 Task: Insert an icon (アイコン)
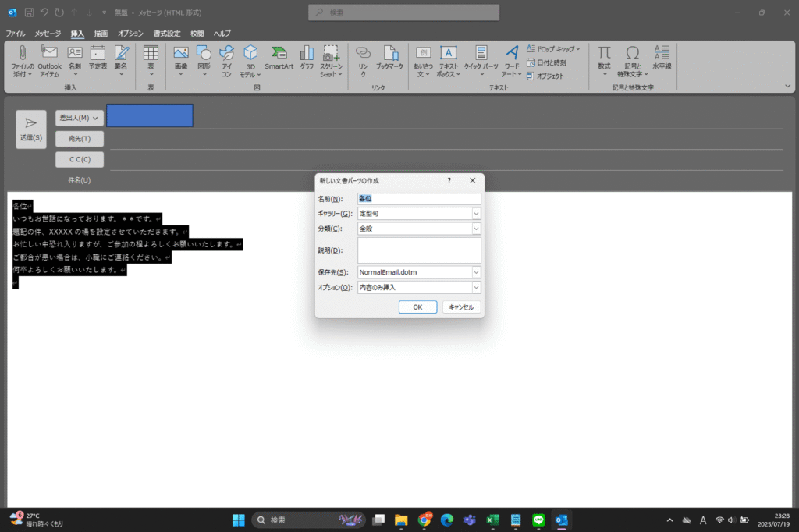[x=227, y=61]
